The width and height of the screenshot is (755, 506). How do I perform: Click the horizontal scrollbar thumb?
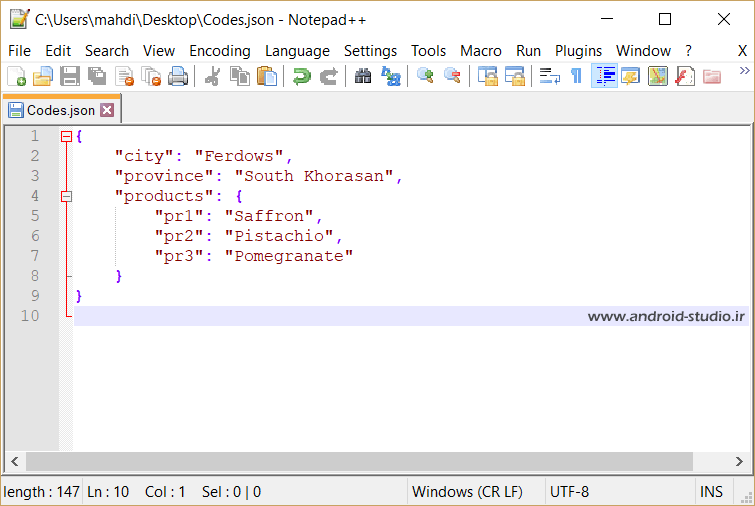[359, 461]
